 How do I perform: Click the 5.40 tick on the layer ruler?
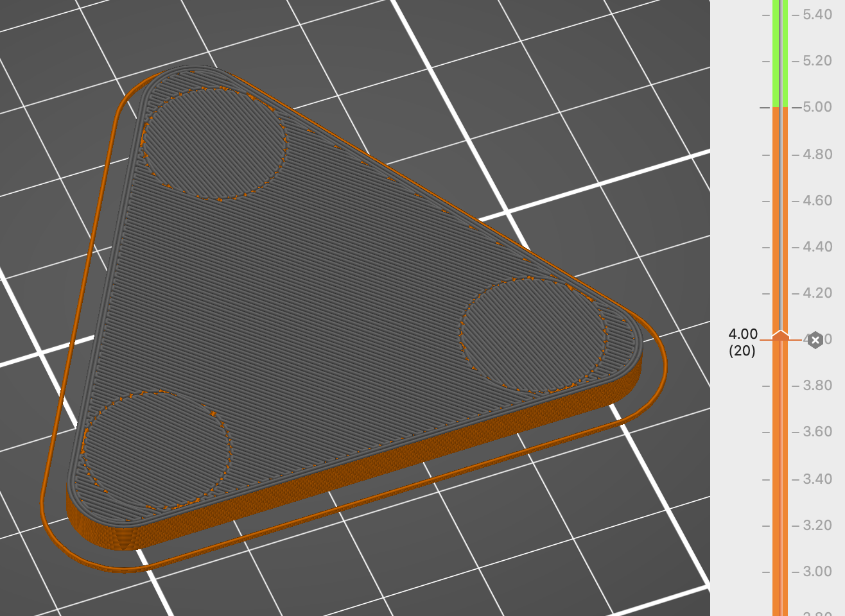[x=817, y=15]
